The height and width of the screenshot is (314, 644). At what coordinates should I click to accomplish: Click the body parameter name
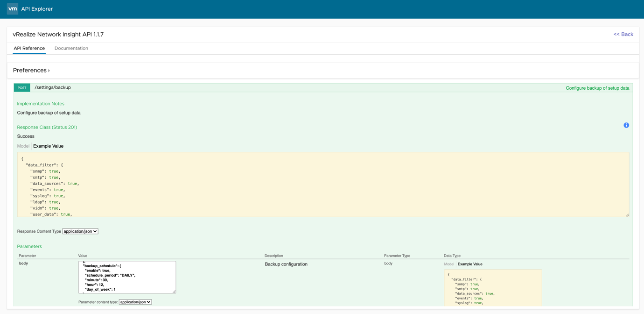(23, 263)
